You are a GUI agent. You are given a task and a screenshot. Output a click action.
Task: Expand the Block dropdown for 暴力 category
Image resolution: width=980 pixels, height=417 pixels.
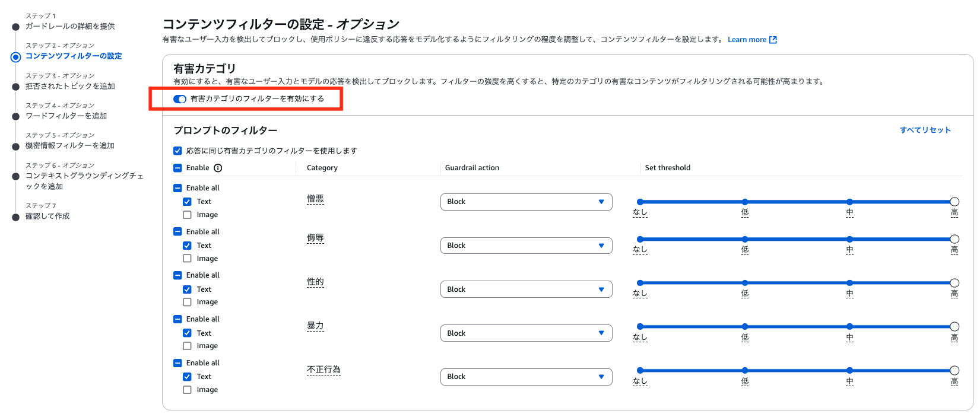click(x=526, y=333)
